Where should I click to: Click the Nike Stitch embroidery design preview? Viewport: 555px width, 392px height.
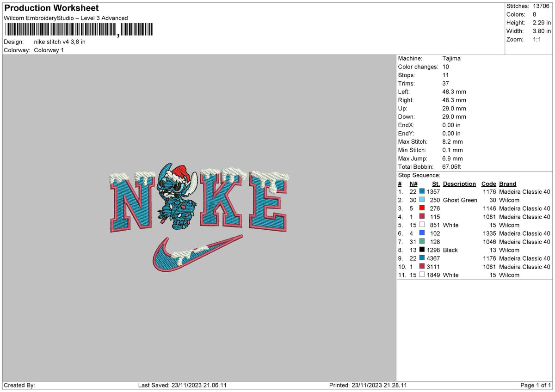coord(200,217)
